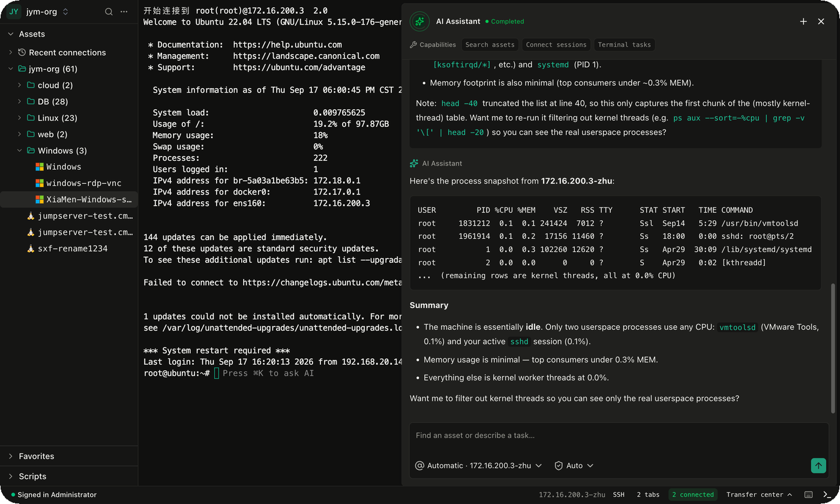Click the Search assets capability chip
This screenshot has height=504, width=840.
click(x=490, y=44)
